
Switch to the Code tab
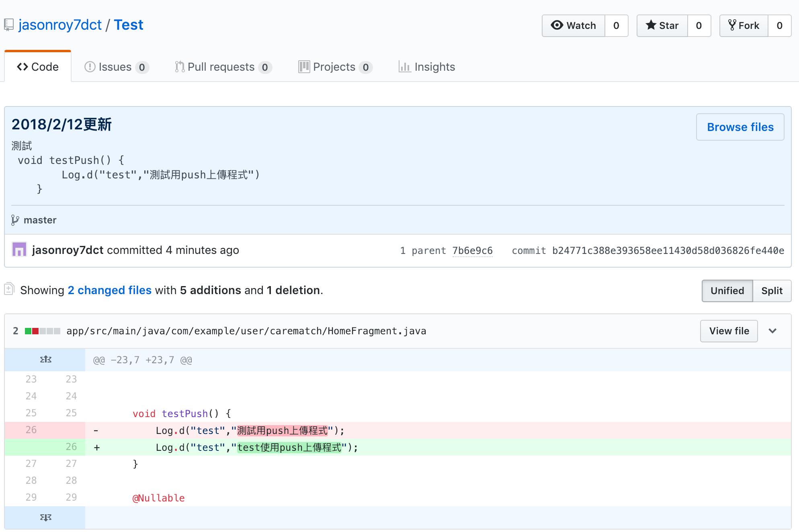38,67
